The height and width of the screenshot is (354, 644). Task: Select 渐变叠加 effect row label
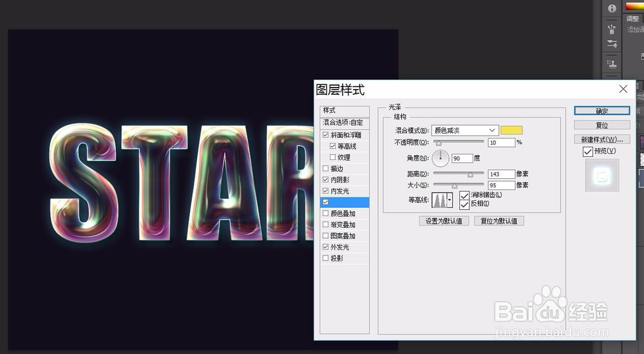point(343,225)
